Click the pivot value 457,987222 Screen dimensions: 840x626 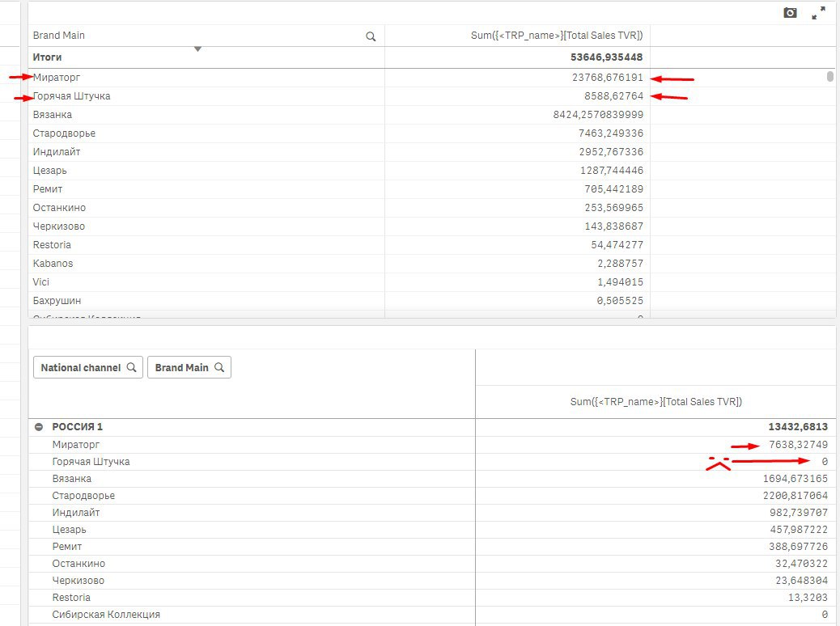tap(799, 530)
